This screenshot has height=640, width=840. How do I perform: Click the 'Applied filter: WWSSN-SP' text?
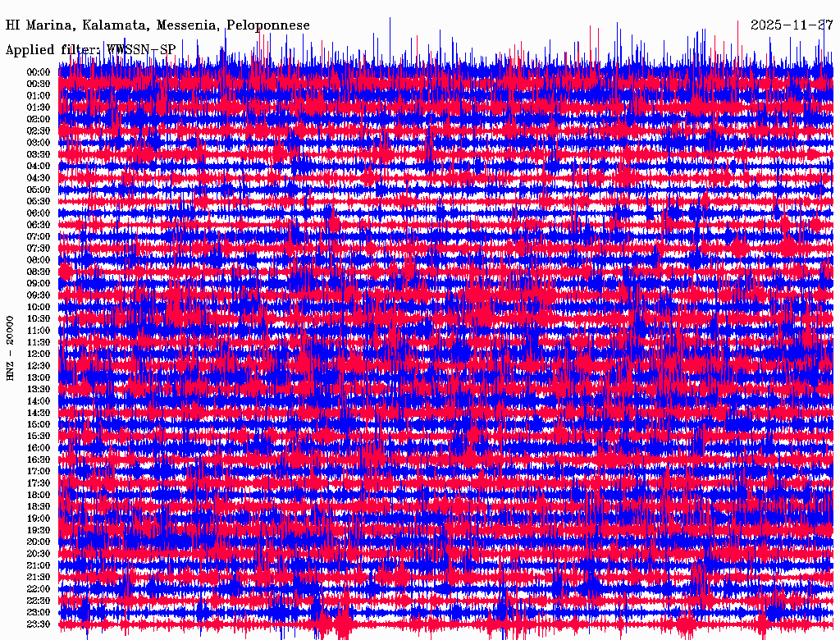pyautogui.click(x=90, y=50)
